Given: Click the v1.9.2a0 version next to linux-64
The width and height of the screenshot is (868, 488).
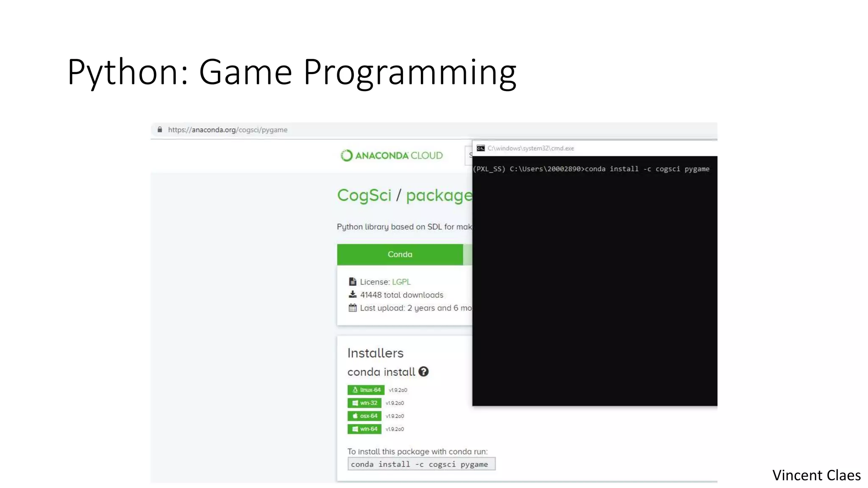Looking at the screenshot, I should (398, 390).
